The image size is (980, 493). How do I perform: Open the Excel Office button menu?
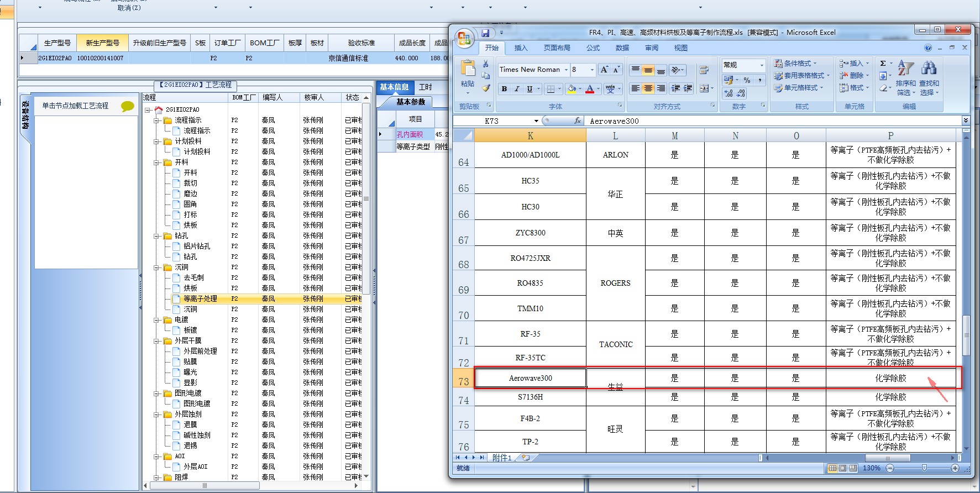[x=464, y=39]
